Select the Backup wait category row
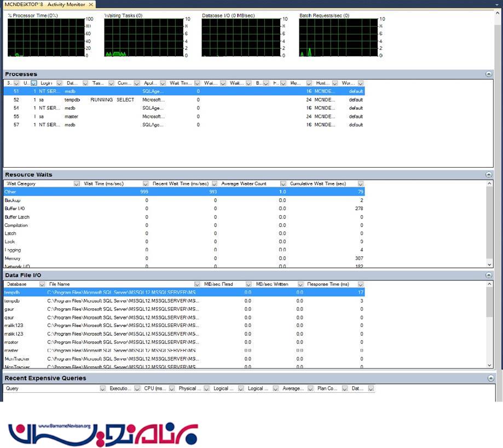503x448 pixels. [184, 200]
